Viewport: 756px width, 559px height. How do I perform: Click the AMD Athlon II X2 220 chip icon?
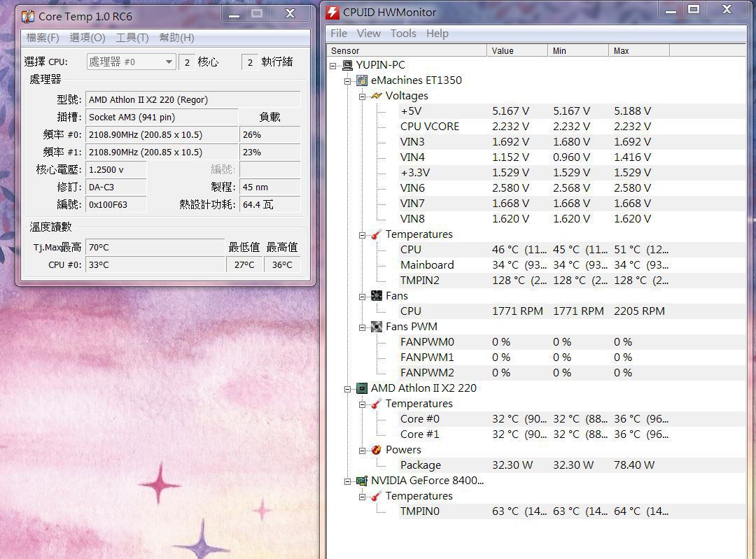click(362, 388)
